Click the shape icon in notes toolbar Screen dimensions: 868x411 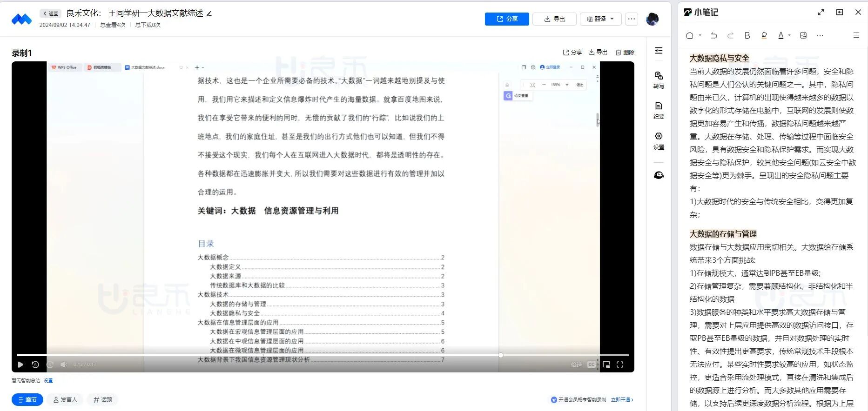click(690, 35)
